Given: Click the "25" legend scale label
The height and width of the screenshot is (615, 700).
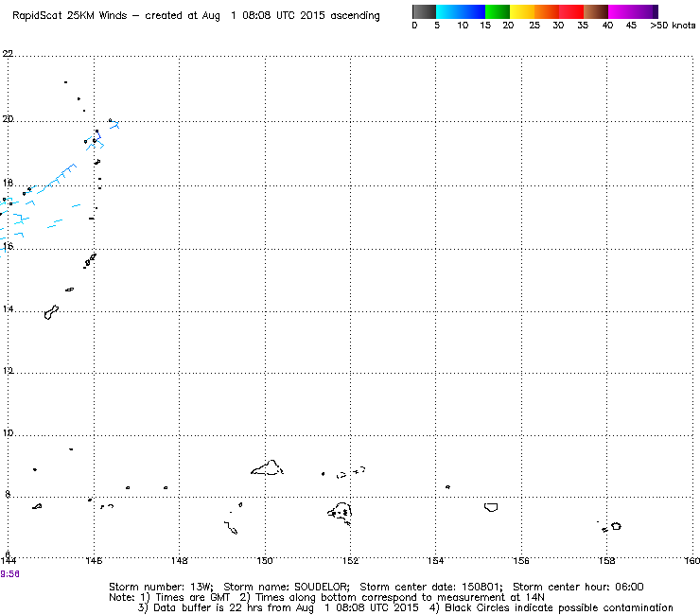Looking at the screenshot, I should point(534,26).
